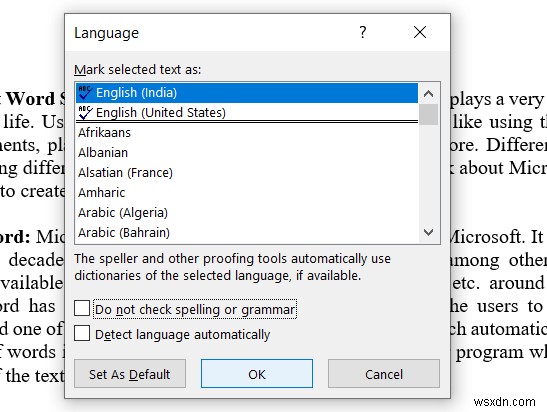Select Arabic (Algeria) entry
Screen dimensions: 547x412
(247, 212)
